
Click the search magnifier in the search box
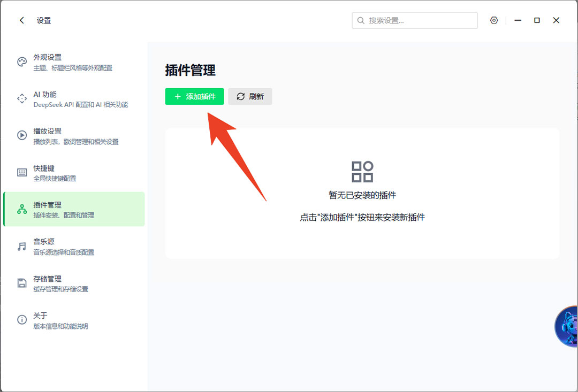pos(361,20)
